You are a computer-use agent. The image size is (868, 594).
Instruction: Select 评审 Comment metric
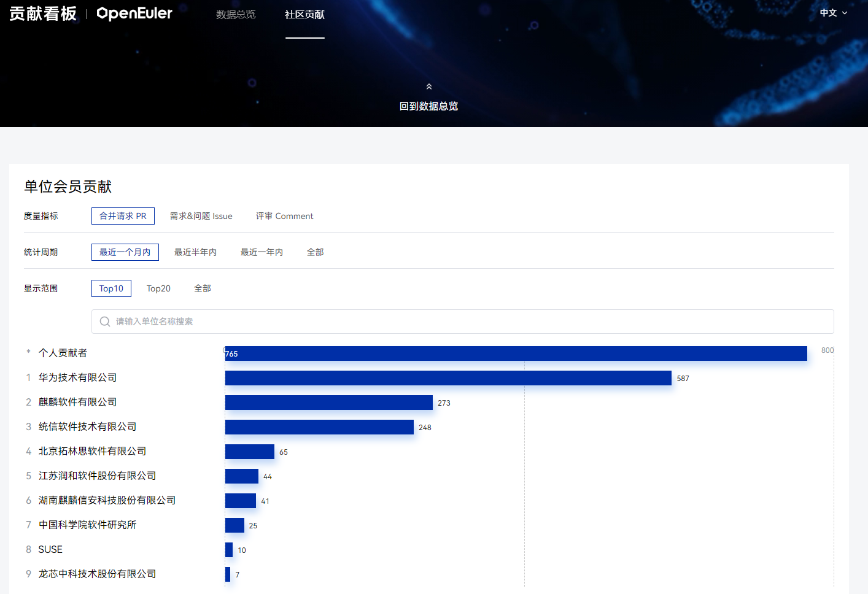284,216
